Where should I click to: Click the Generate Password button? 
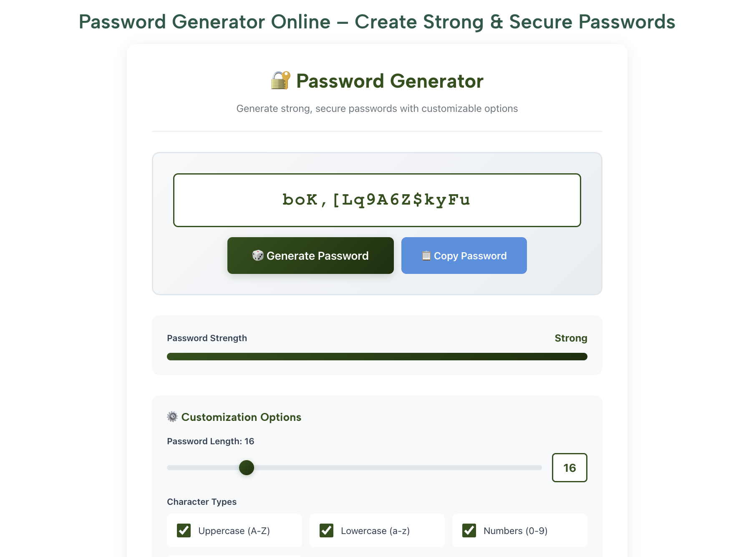tap(310, 256)
